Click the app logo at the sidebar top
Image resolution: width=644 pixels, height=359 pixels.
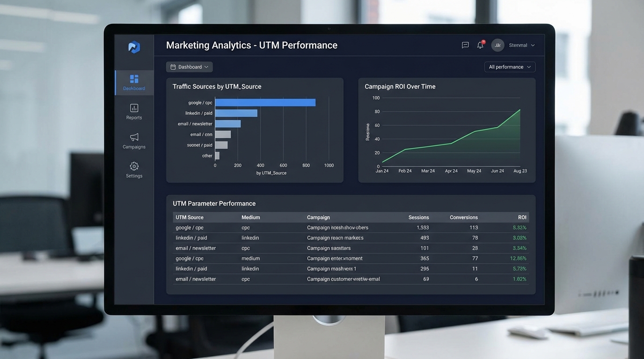coord(134,47)
